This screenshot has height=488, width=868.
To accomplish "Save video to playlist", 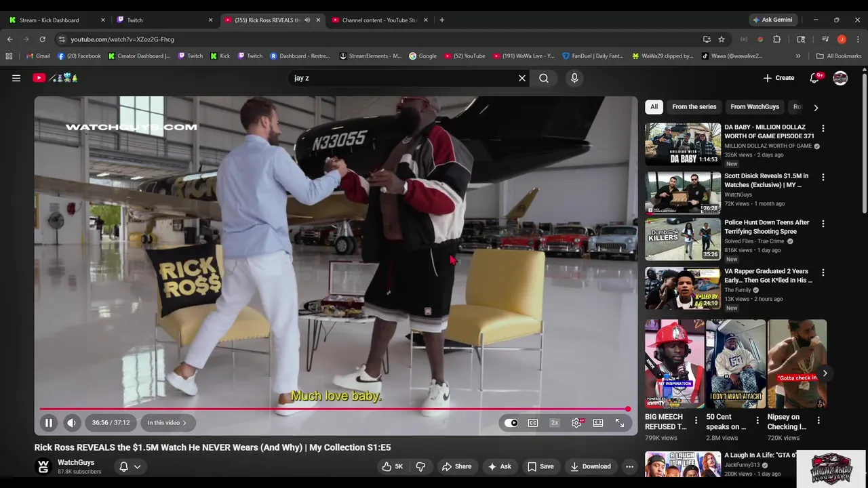I will (540, 466).
